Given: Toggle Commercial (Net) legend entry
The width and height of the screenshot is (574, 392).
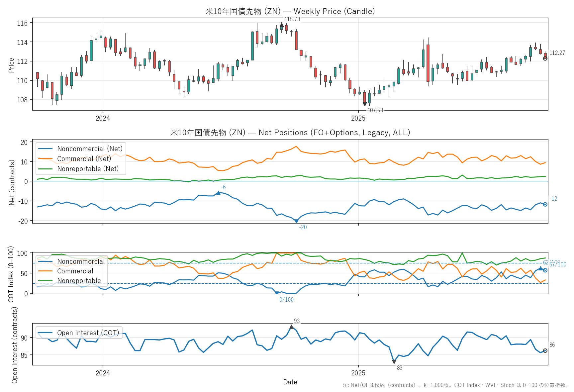Looking at the screenshot, I should point(84,159).
